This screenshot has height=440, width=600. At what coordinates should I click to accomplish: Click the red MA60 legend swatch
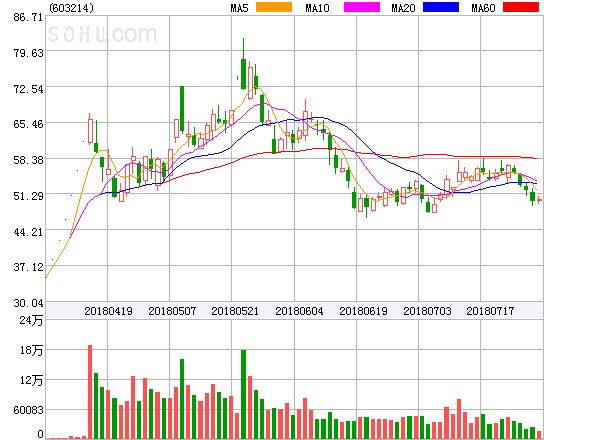521,7
